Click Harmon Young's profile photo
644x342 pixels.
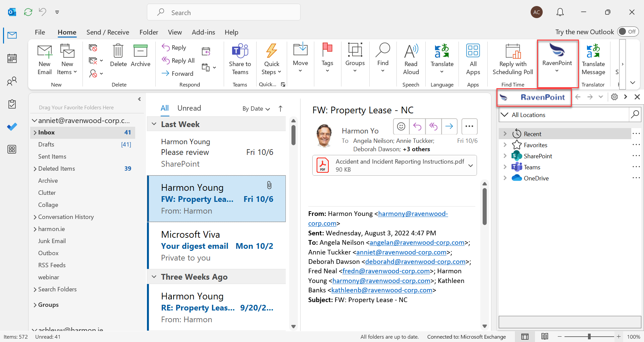tap(324, 135)
